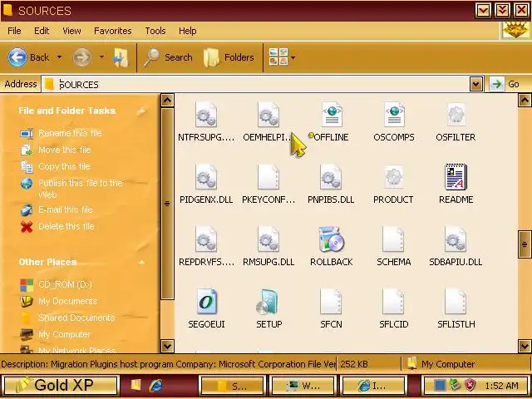
Task: Select the SEGOEUI font icon
Action: point(207,301)
